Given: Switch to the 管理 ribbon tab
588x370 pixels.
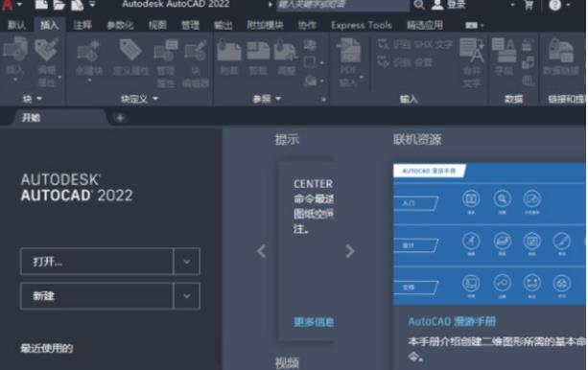Looking at the screenshot, I should pyautogui.click(x=190, y=25).
